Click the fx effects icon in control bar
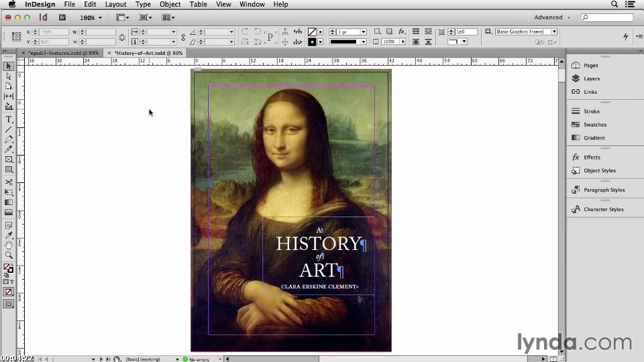 (402, 32)
